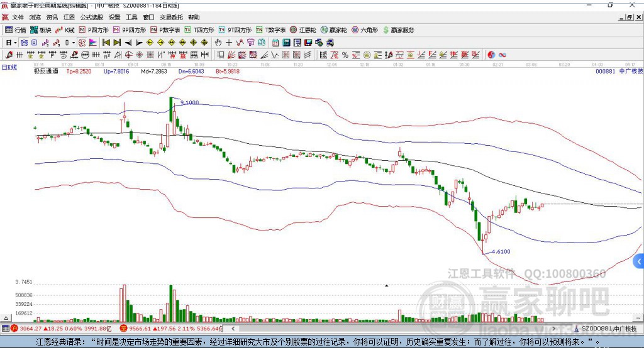644x348 pixels.
Task: Open the 行情 quotes view
Action: point(16,30)
